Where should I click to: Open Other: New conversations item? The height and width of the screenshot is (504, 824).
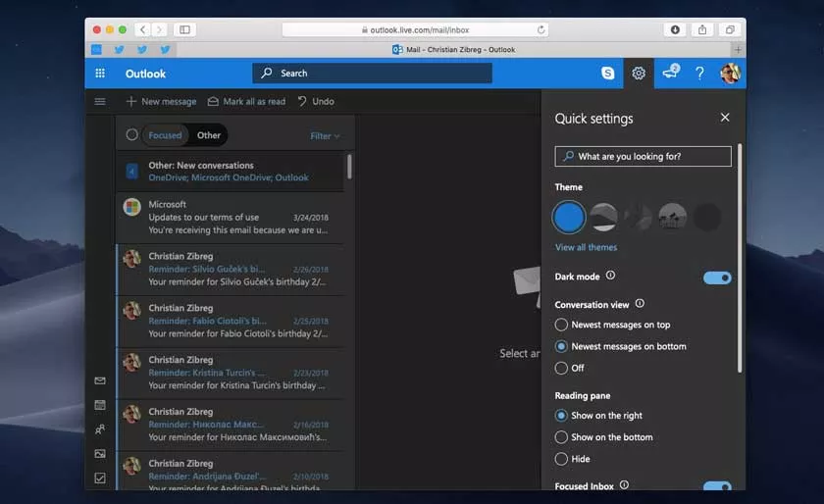(x=231, y=172)
